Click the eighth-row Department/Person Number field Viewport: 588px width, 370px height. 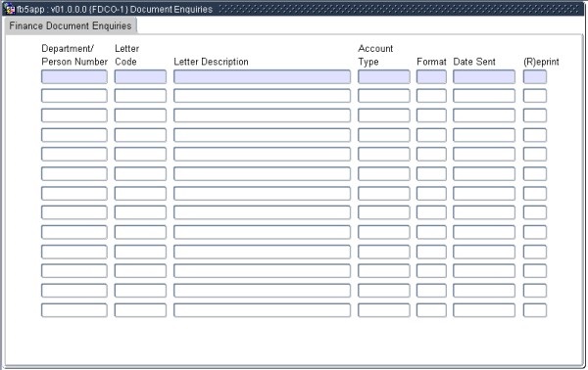tap(74, 212)
